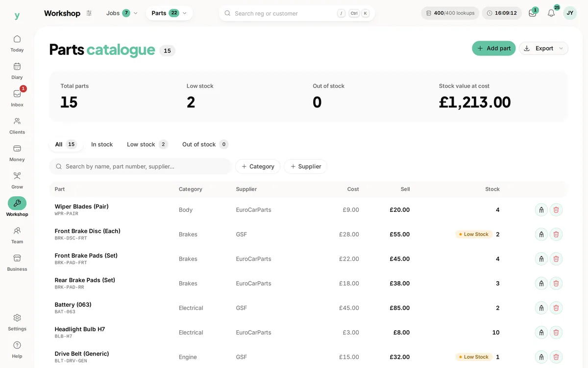
Task: Open the Clients section
Action: tap(17, 126)
